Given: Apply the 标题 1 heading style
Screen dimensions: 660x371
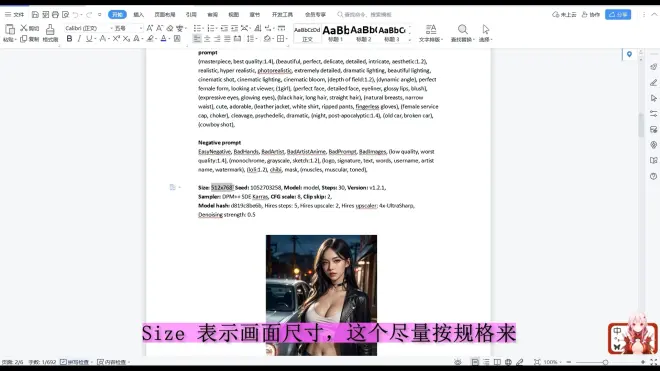Looking at the screenshot, I should coord(335,33).
